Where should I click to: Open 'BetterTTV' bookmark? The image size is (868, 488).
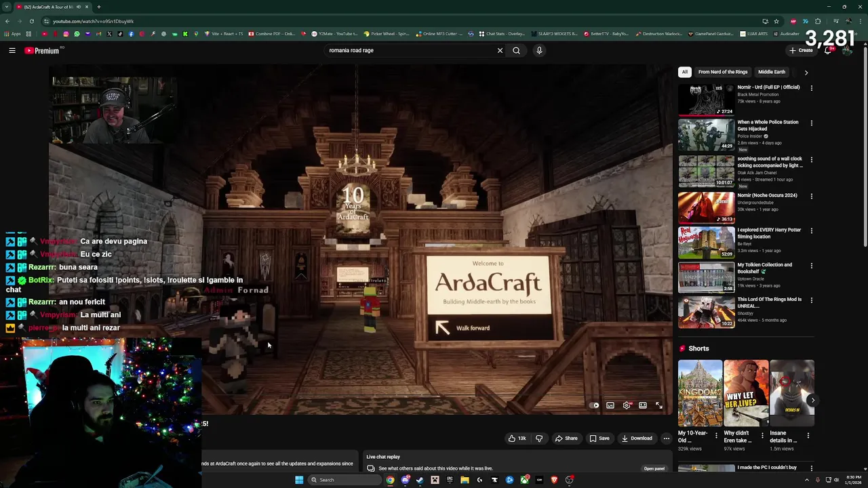(x=606, y=34)
